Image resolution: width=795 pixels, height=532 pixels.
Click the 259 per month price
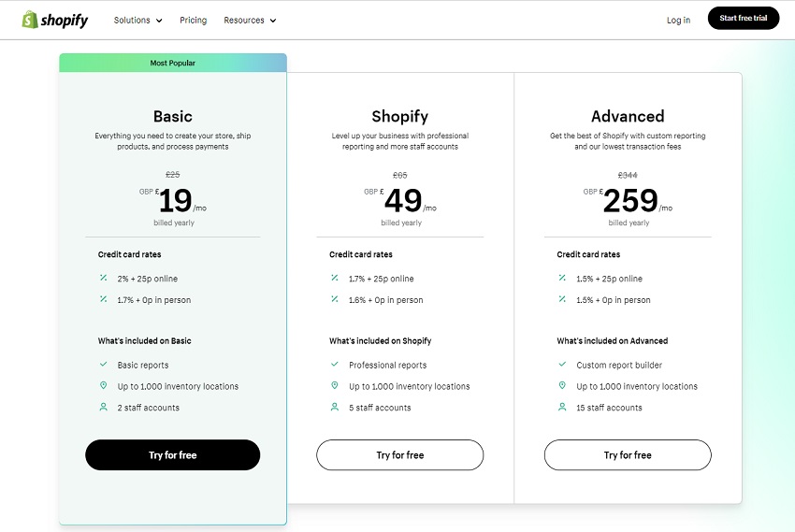[x=630, y=201]
